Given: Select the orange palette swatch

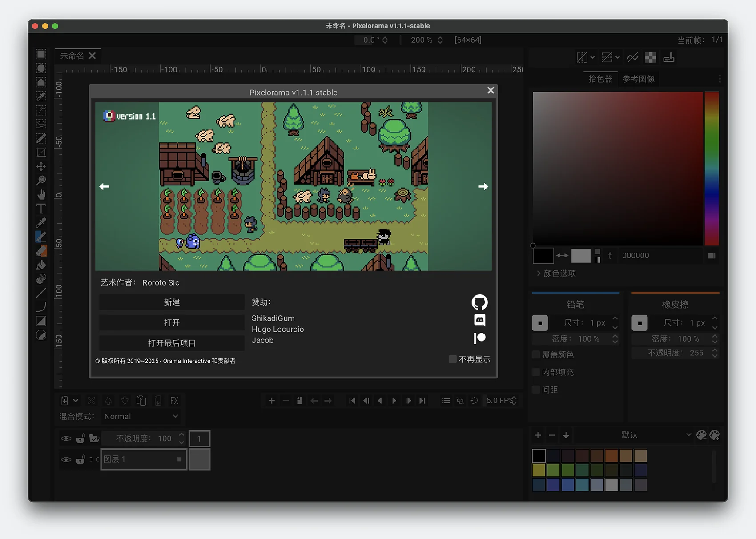Looking at the screenshot, I should coord(611,455).
